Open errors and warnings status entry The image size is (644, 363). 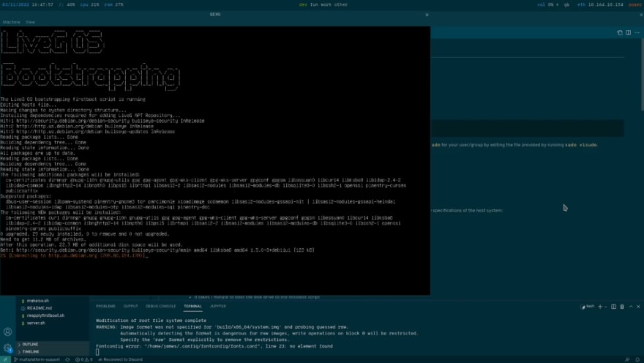pos(83,359)
